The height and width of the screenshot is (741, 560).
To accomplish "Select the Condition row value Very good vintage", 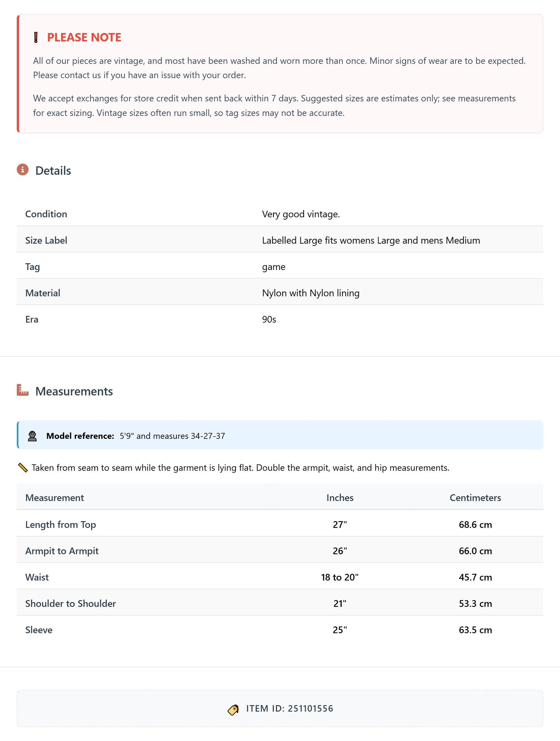I will 301,214.
